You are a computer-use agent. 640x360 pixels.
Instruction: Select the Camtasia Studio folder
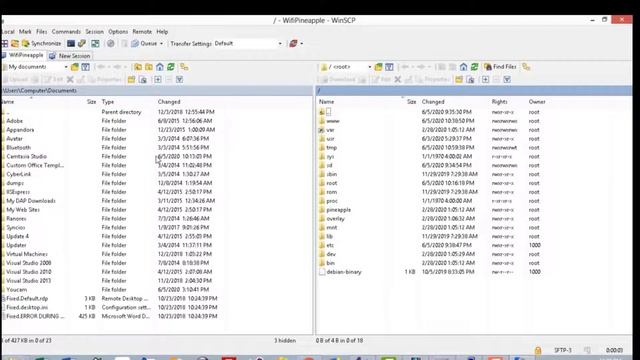(x=27, y=156)
